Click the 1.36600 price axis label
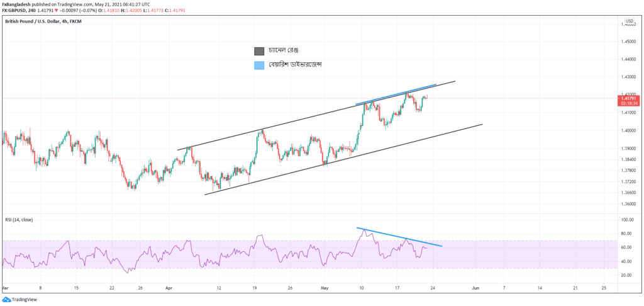Image resolution: width=644 pixels, height=306 pixels. (629, 193)
